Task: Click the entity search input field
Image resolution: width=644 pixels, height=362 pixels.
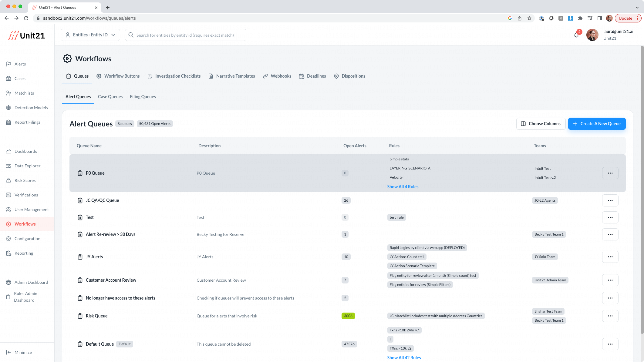Action: coord(185,35)
